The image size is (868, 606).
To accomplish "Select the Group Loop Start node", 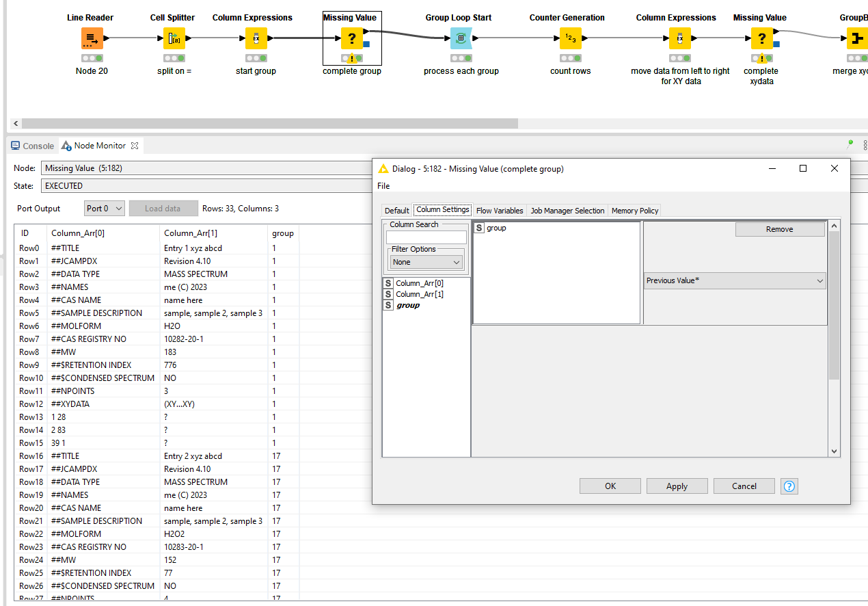I will click(461, 39).
